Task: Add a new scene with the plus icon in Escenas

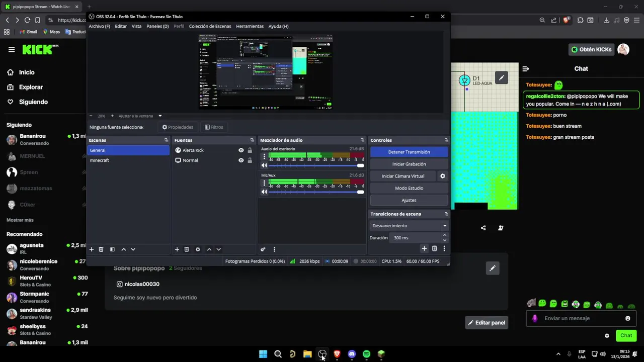Action: coord(91,249)
